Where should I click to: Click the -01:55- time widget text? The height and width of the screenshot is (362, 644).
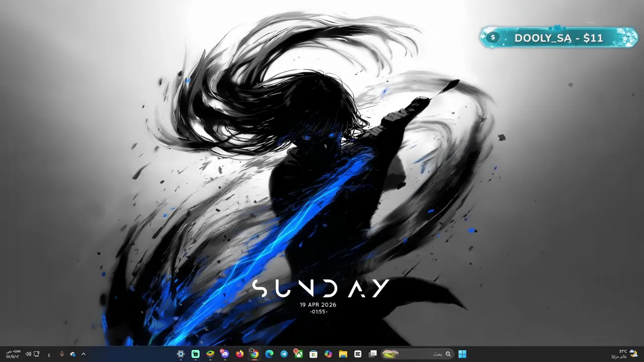[x=319, y=312]
